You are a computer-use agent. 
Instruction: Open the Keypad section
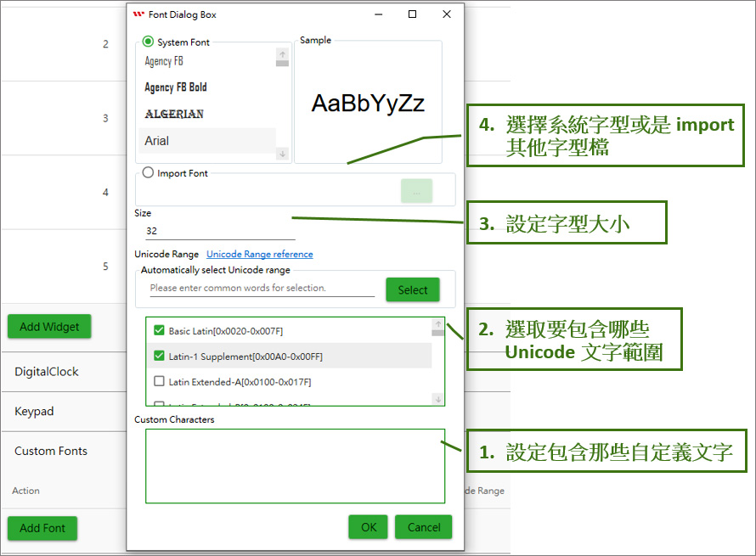click(34, 412)
